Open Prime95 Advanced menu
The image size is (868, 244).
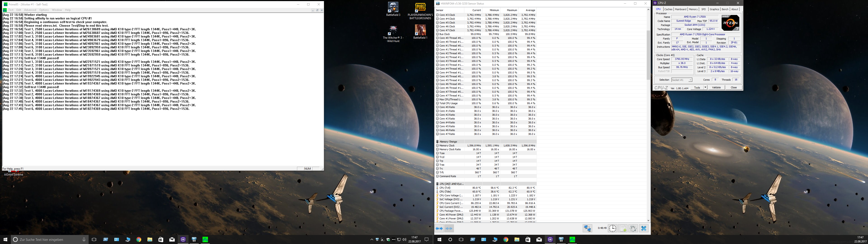coord(30,10)
